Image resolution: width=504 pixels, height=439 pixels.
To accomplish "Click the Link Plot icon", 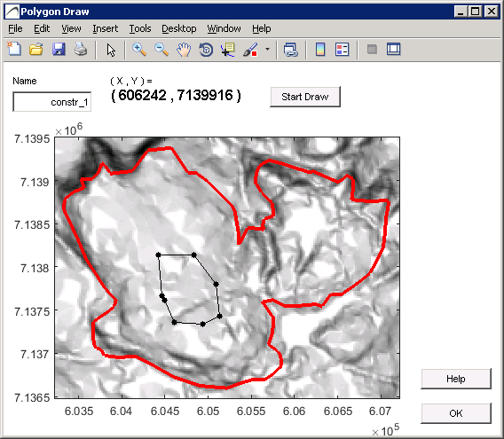I will 291,50.
